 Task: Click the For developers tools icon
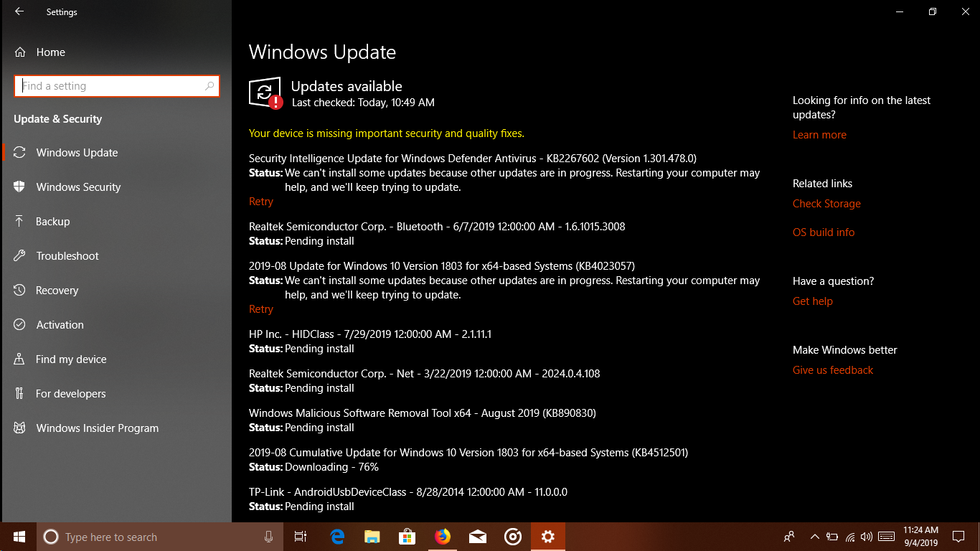(x=20, y=394)
